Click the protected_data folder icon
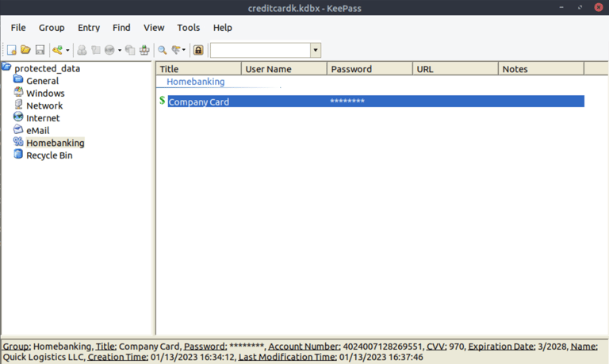609x364 pixels. point(6,67)
